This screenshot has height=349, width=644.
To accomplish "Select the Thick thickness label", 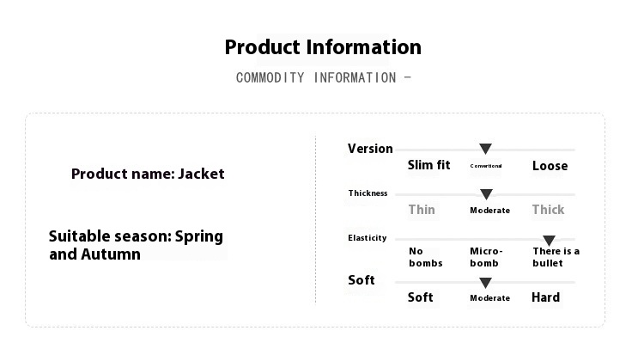I will tap(548, 210).
